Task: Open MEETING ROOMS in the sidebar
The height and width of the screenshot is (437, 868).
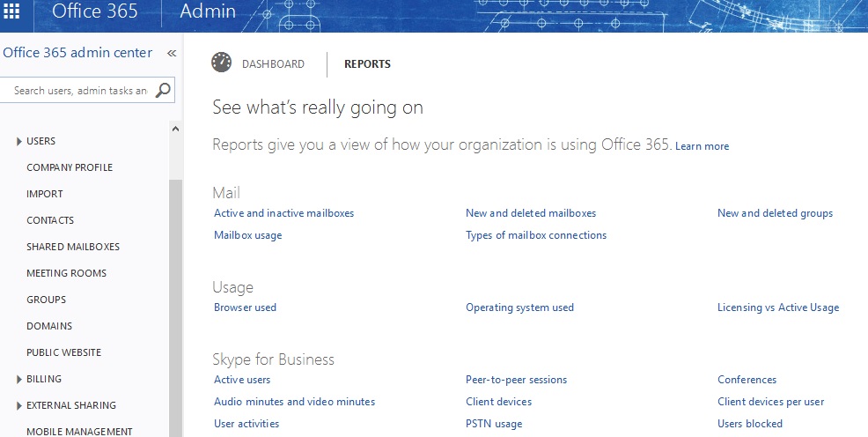Action: 66,273
